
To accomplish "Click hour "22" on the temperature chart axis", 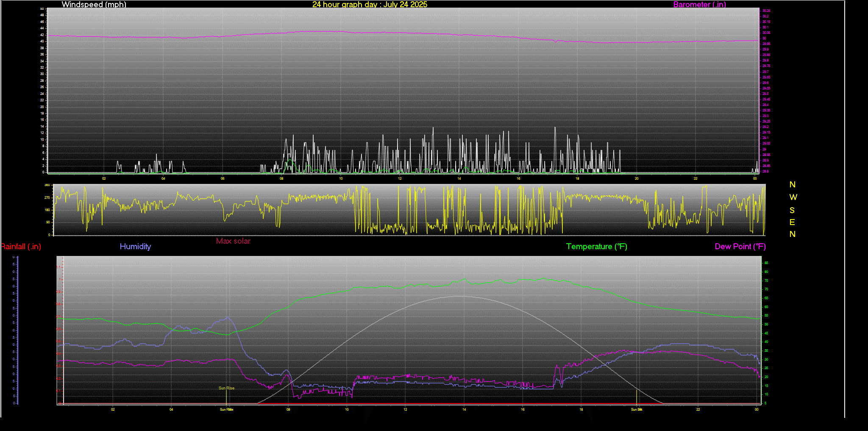I will 698,409.
